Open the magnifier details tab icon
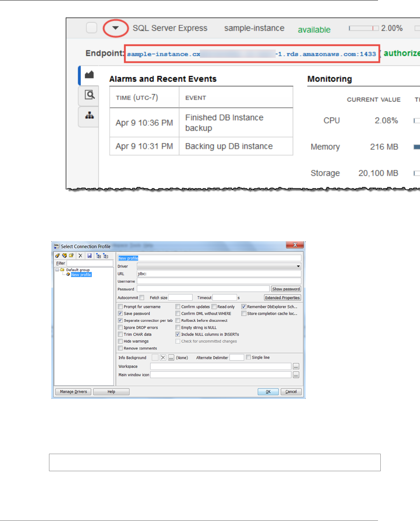Viewport: 420px width, 521px height. click(x=89, y=95)
